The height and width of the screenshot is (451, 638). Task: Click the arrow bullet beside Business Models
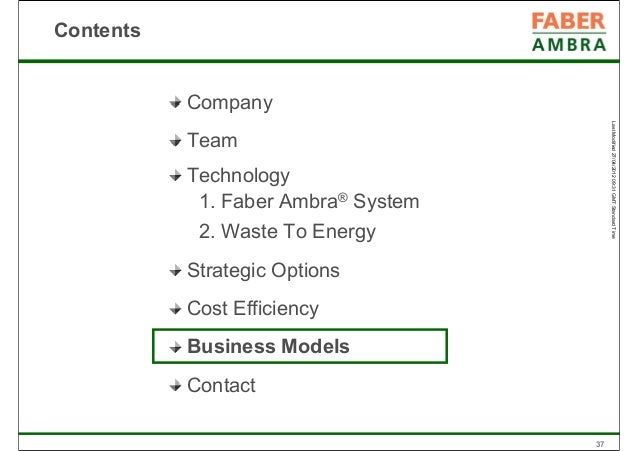point(175,347)
